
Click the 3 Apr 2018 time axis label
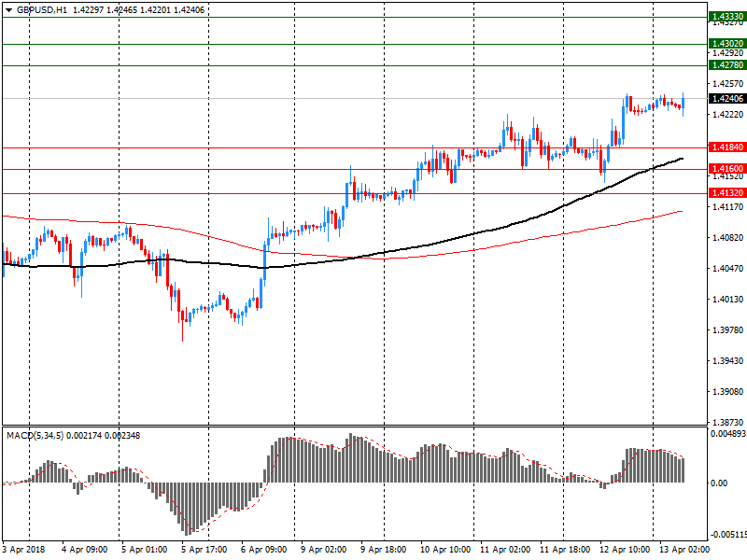tap(23, 549)
